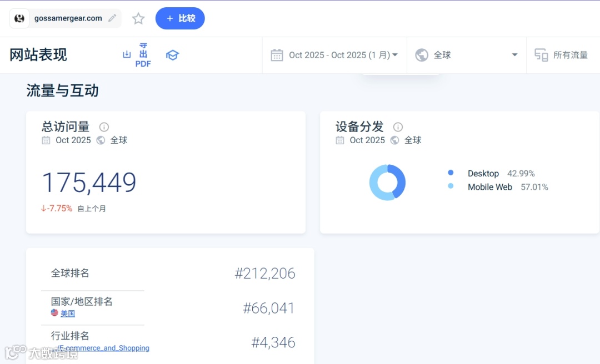Viewport: 600px width, 364px height.
Task: Click the globe icon under 总访问量
Action: (101, 140)
